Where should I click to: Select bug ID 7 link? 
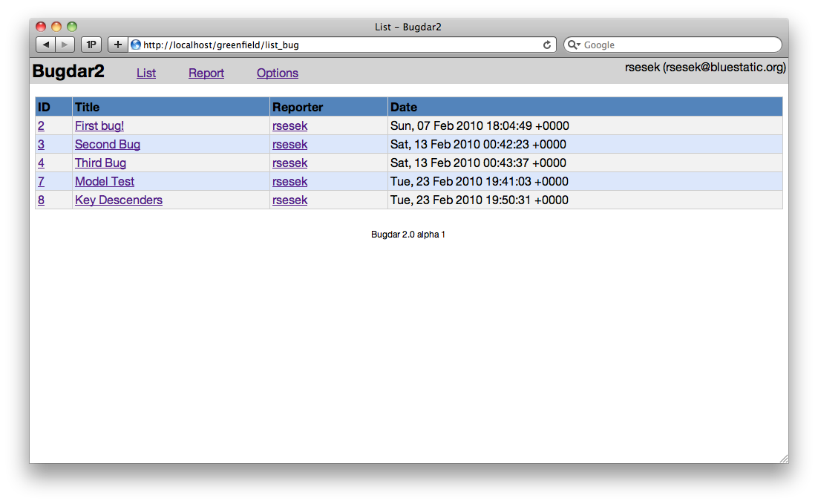pos(42,181)
